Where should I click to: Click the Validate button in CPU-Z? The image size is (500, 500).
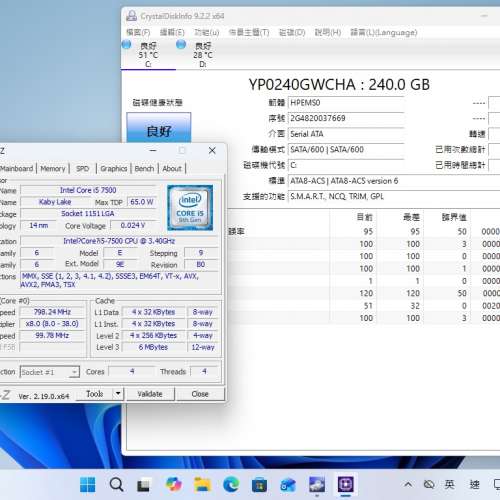pos(150,394)
